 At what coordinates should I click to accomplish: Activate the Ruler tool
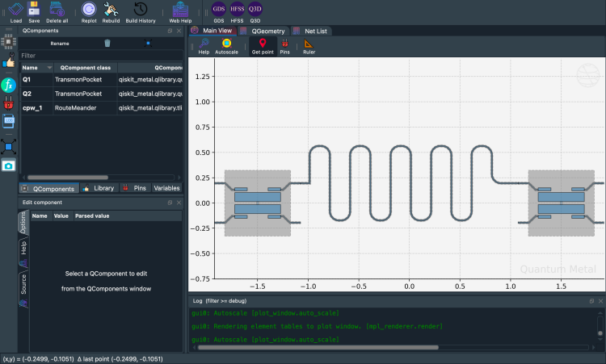pos(309,46)
